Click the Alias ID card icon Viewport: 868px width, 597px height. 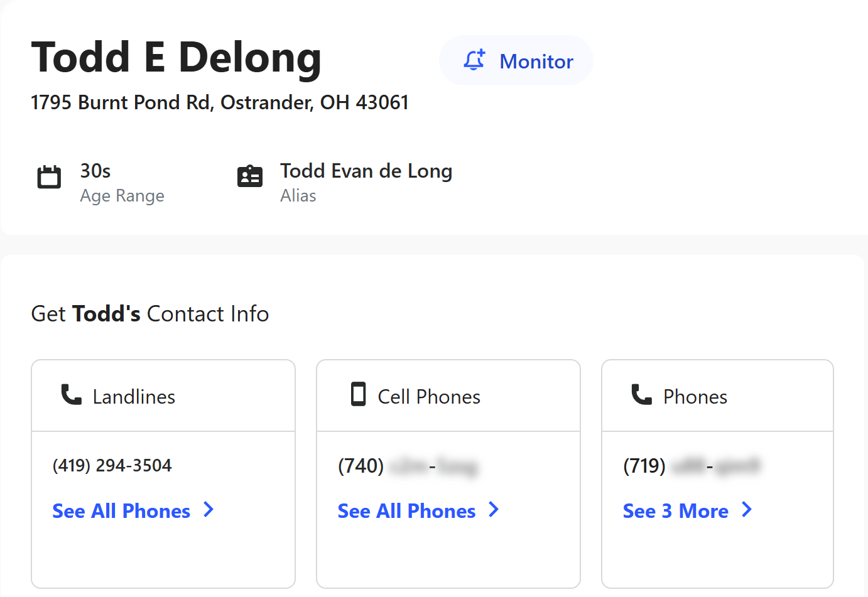[x=250, y=176]
